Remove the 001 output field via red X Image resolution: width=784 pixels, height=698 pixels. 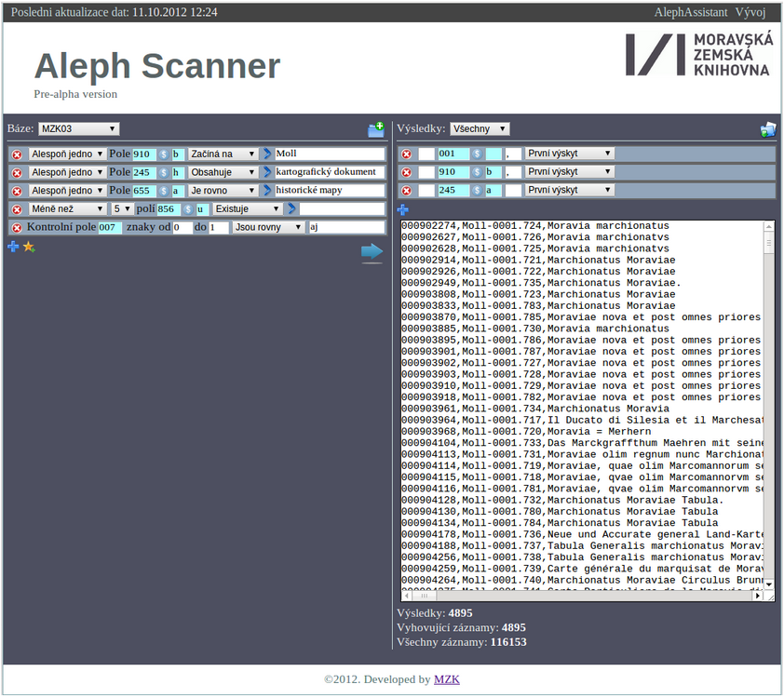[x=407, y=154]
